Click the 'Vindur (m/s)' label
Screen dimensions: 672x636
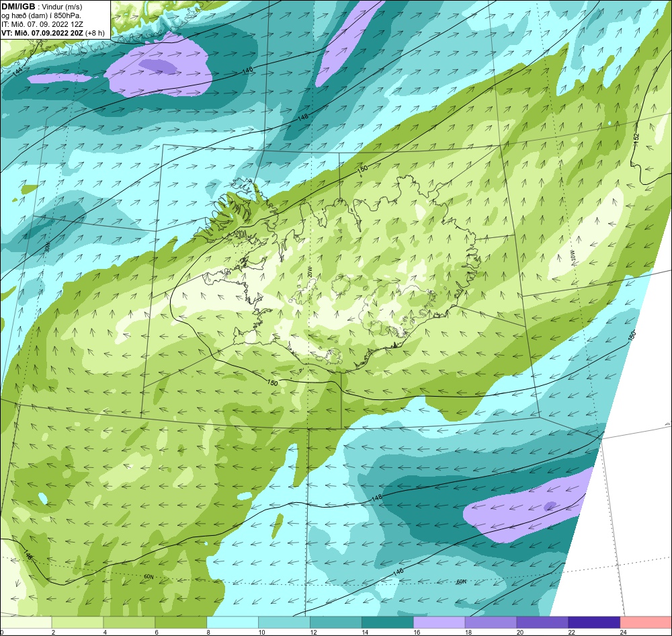[x=63, y=7]
